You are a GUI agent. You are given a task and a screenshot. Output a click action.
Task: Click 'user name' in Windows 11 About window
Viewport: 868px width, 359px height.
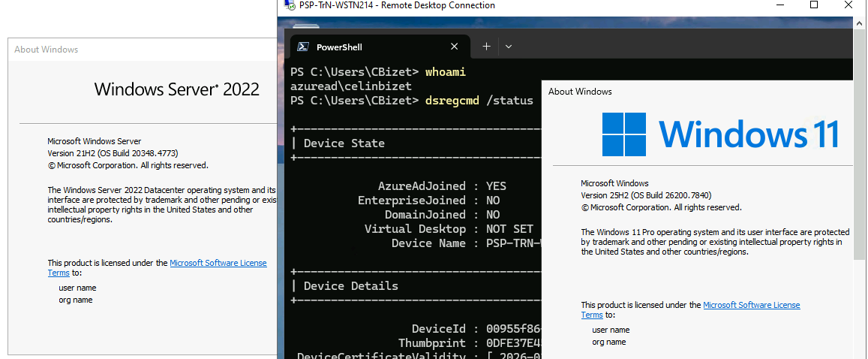pyautogui.click(x=611, y=330)
